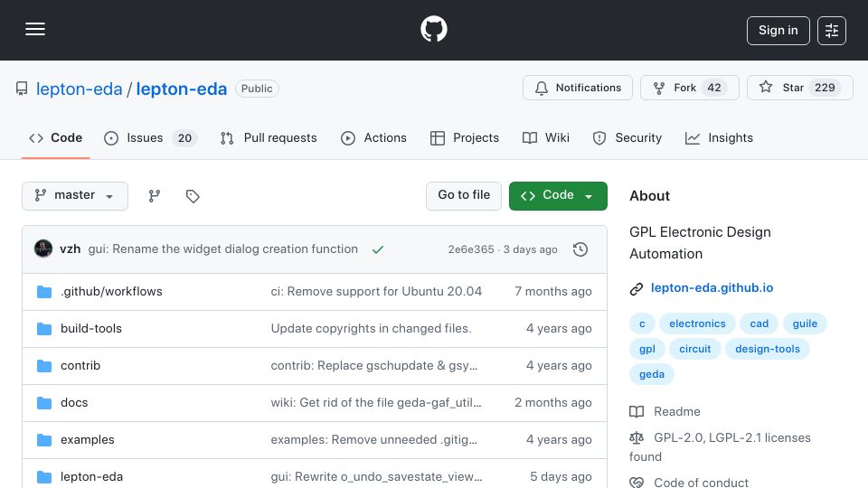Fork the repository
This screenshot has width=868, height=488.
(x=689, y=88)
